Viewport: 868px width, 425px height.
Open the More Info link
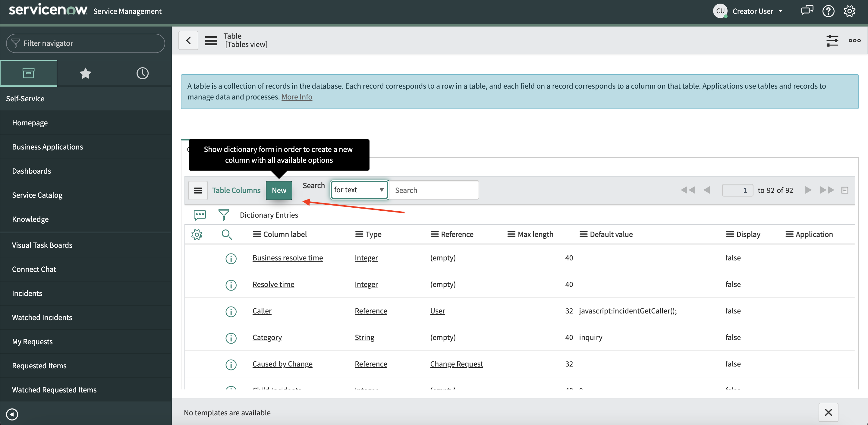[x=297, y=97]
